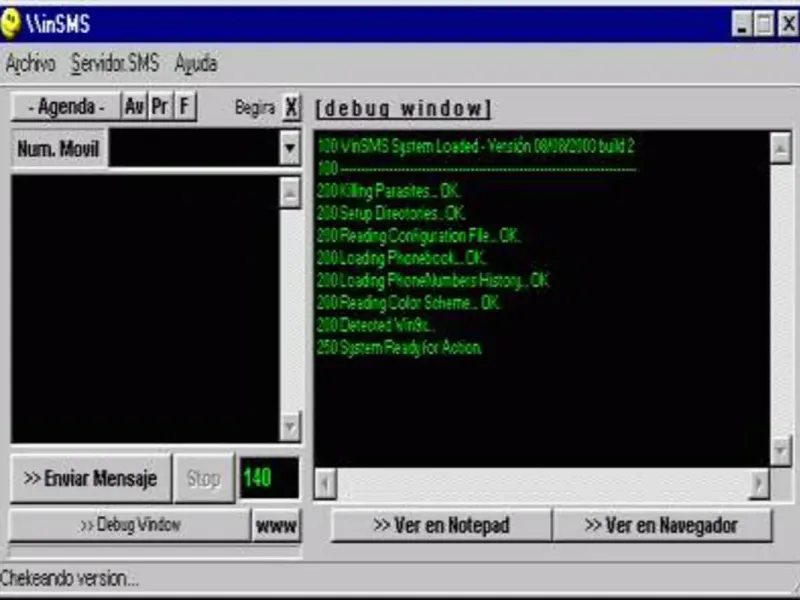Minimize the WinSMS window

pyautogui.click(x=742, y=24)
